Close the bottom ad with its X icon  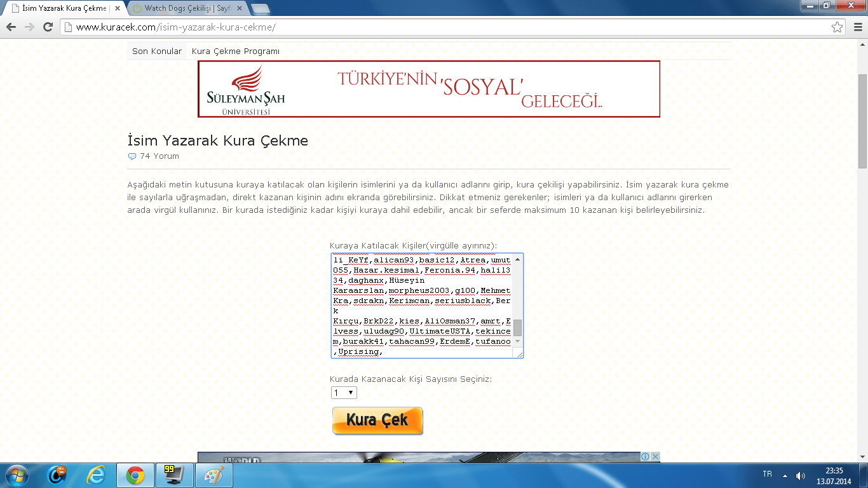coord(655,456)
